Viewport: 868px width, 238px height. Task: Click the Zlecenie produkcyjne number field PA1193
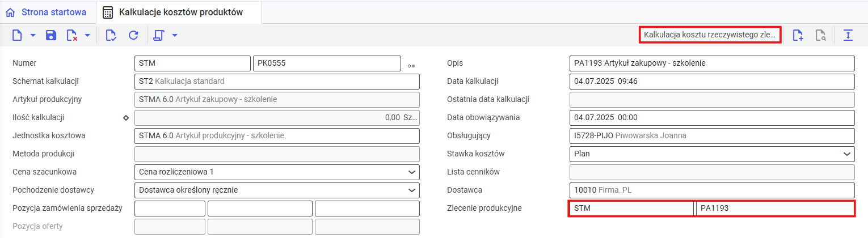pyautogui.click(x=775, y=208)
